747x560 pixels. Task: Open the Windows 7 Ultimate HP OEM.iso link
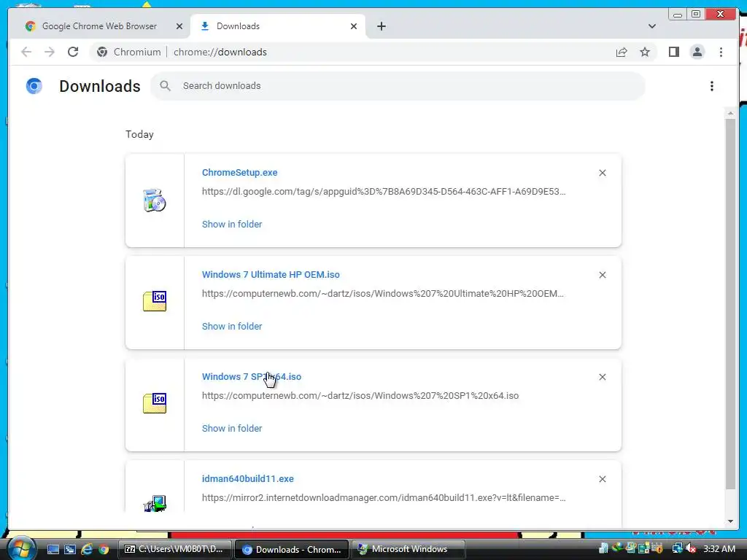[271, 274]
